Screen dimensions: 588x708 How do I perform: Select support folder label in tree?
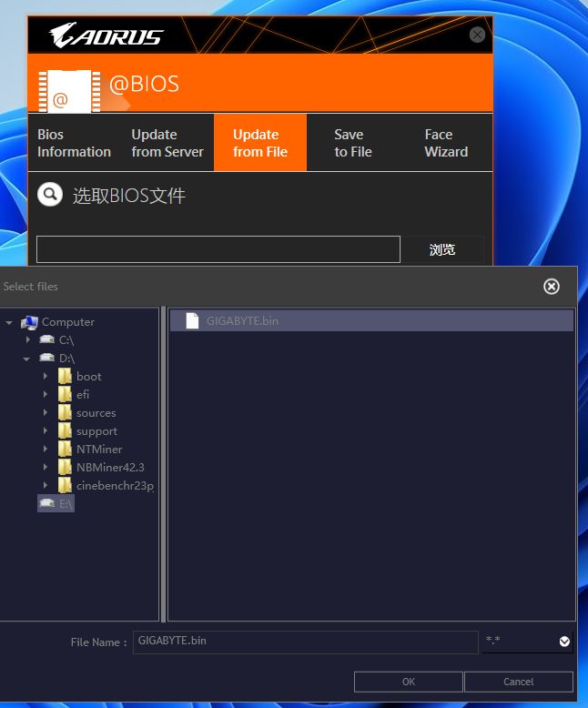[97, 431]
